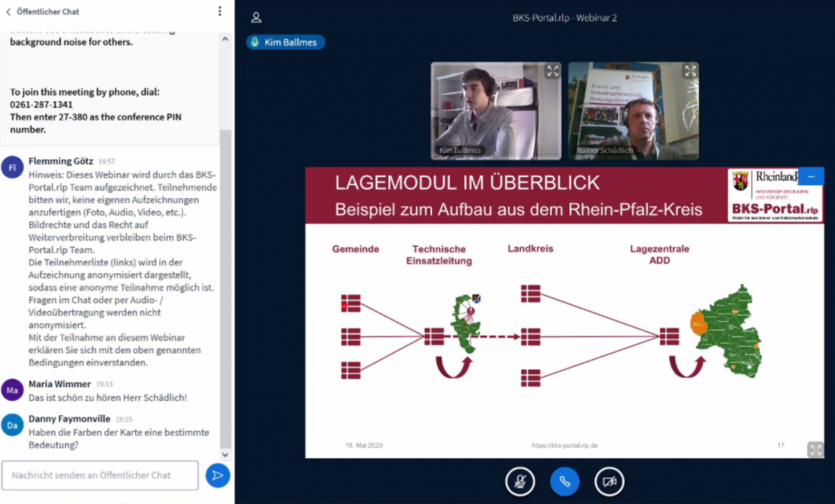Click Danny Faymonville avatar in chat
The height and width of the screenshot is (504, 835).
[13, 425]
